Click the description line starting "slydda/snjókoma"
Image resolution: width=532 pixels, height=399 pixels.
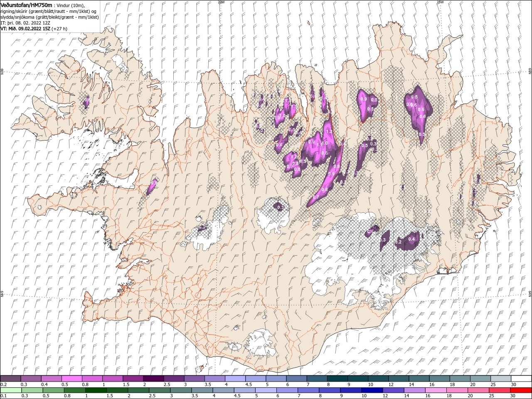pos(49,17)
